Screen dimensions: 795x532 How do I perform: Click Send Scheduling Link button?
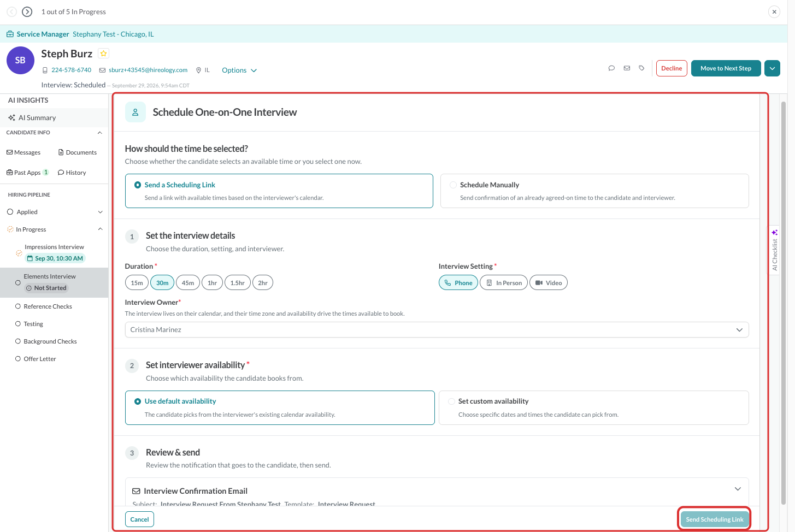click(714, 519)
